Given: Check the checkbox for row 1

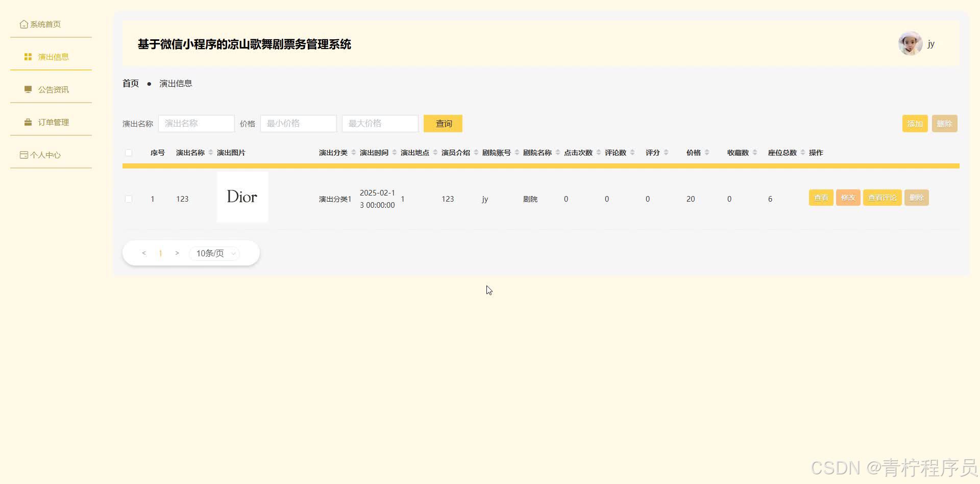Looking at the screenshot, I should click(x=128, y=199).
